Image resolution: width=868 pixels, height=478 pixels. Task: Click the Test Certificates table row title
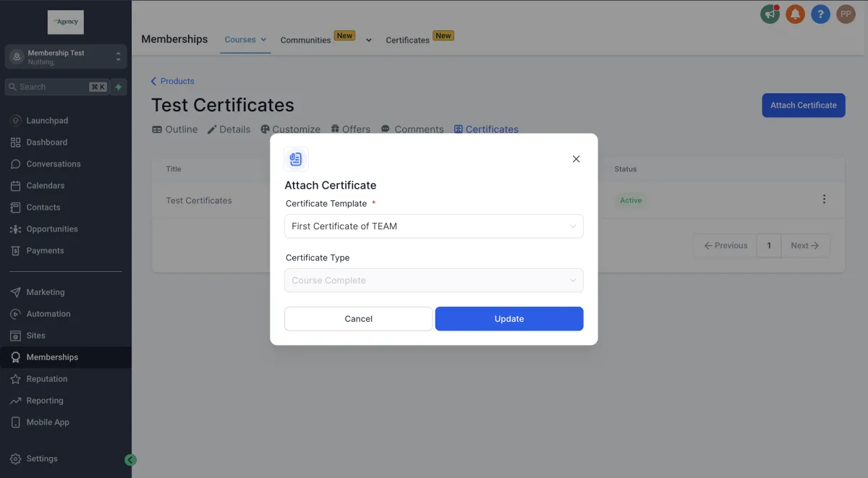point(199,200)
